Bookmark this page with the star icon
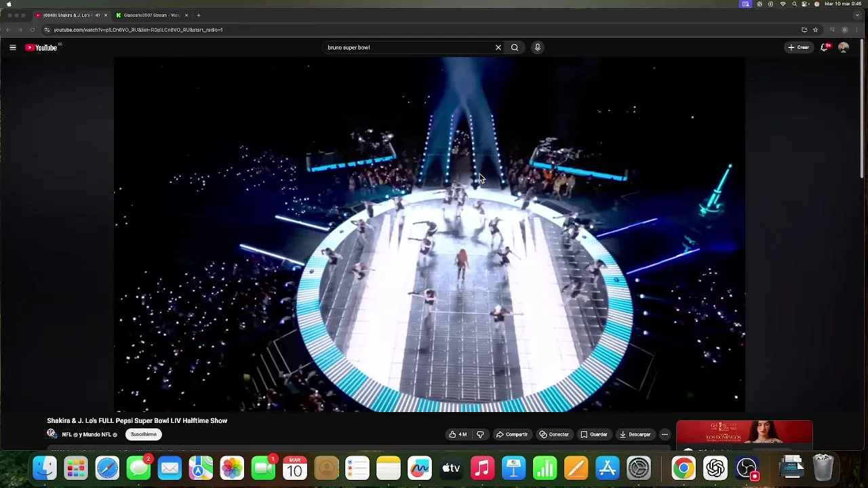868x488 pixels. (x=815, y=30)
